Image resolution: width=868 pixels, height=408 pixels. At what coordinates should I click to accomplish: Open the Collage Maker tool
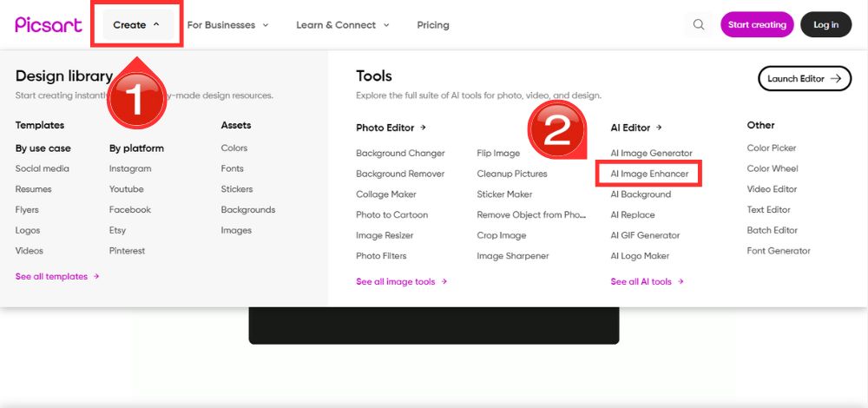[386, 194]
